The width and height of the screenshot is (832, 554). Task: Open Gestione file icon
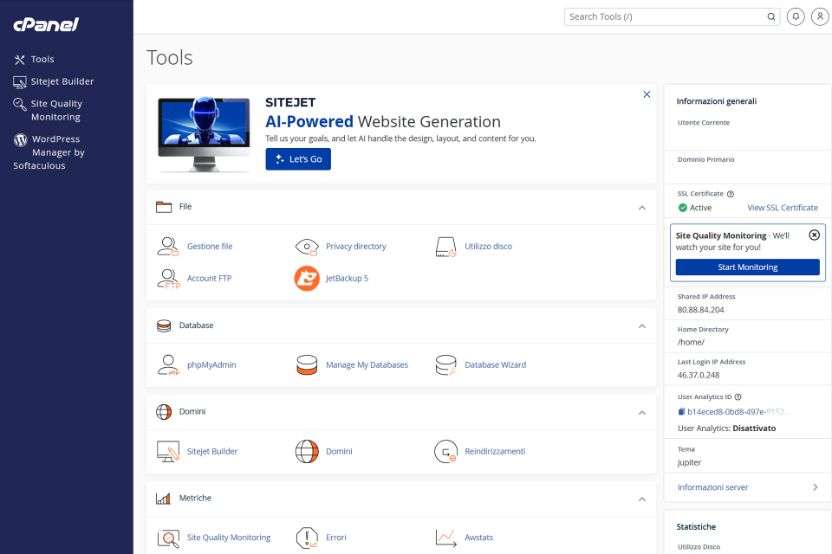(x=168, y=246)
